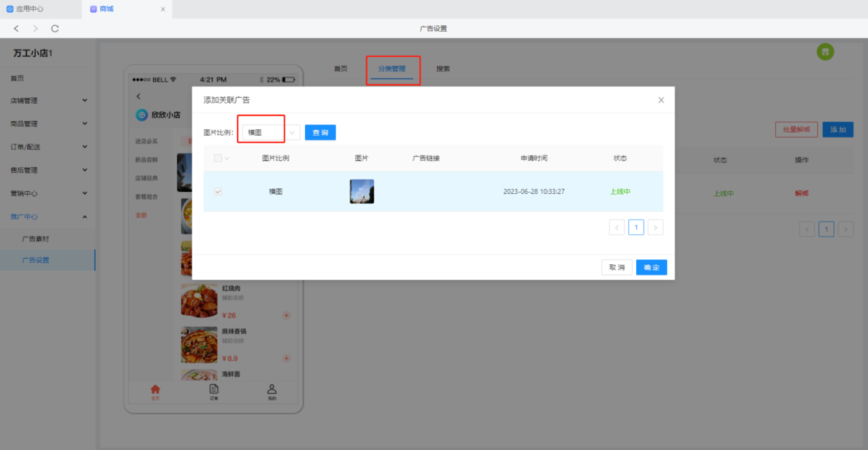Click the ad image thumbnail in the row
Screen dimensions: 868x450
click(x=362, y=192)
